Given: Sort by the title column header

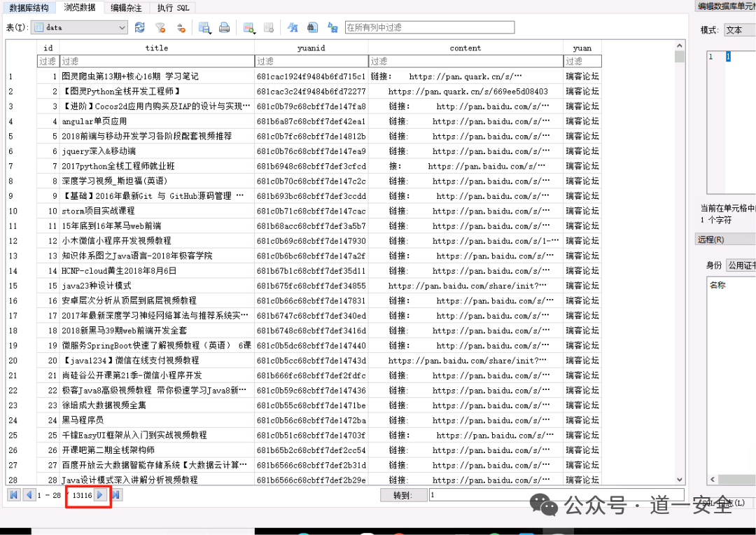Looking at the screenshot, I should coord(157,48).
